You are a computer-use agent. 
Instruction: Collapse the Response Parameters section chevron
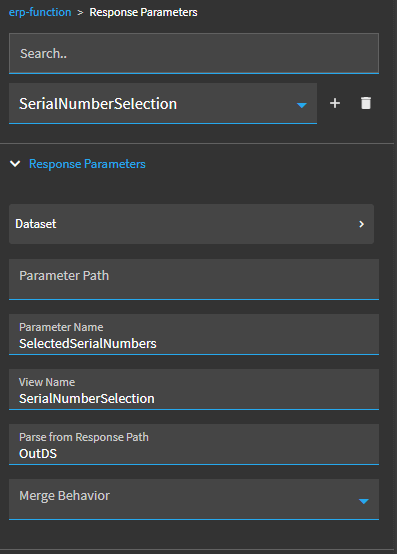coord(15,164)
